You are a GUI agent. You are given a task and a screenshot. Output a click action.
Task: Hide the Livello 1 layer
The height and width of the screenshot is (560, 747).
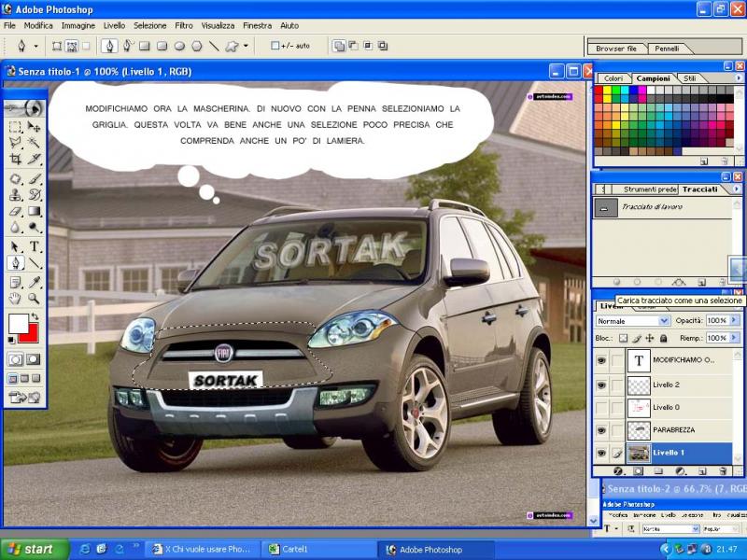click(x=601, y=453)
